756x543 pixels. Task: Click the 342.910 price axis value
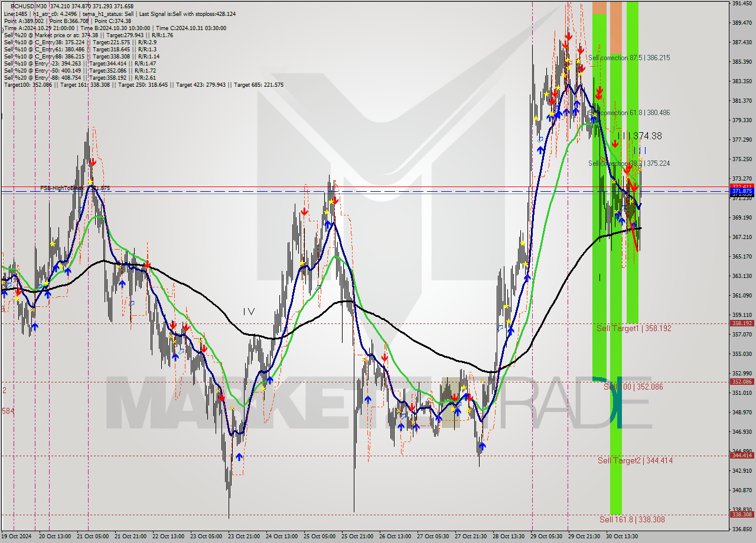[x=742, y=471]
